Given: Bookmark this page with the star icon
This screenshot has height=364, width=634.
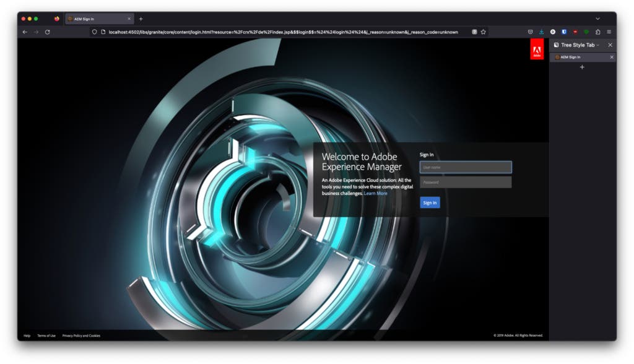Looking at the screenshot, I should pyautogui.click(x=483, y=32).
